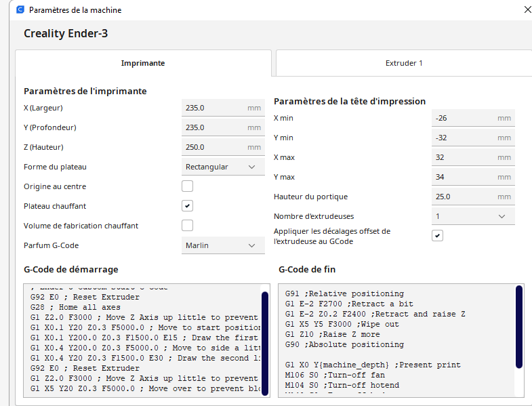Viewport: 532px width, 406px height.
Task: Edit the X max field
Action: pyautogui.click(x=473, y=157)
